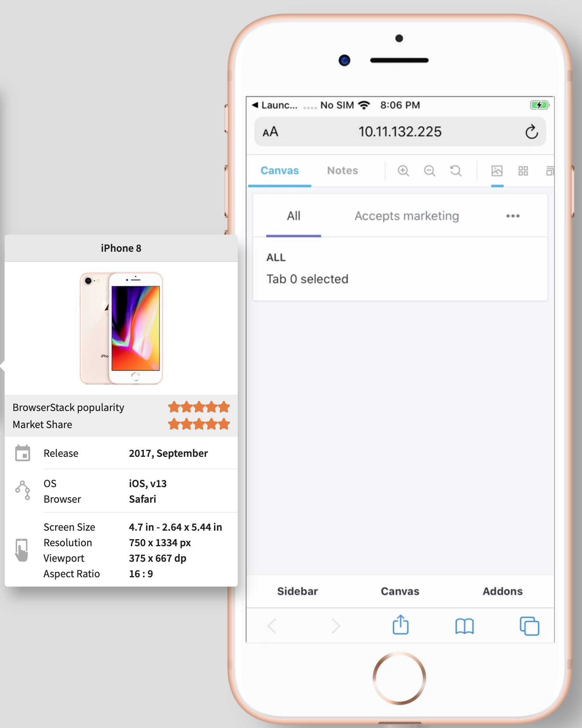Click the 'ALL' heading in panel
This screenshot has width=582, height=728.
pyautogui.click(x=276, y=258)
